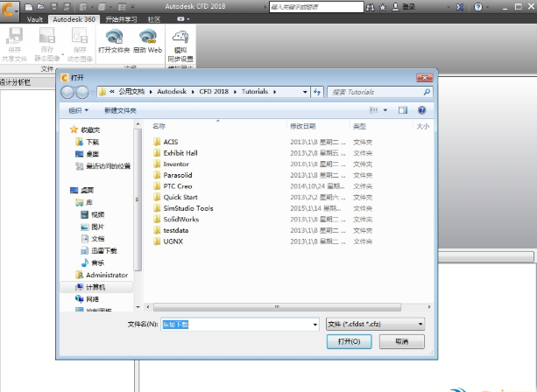Navigate to Autodesk in the address path
The width and height of the screenshot is (537, 392).
(x=172, y=92)
